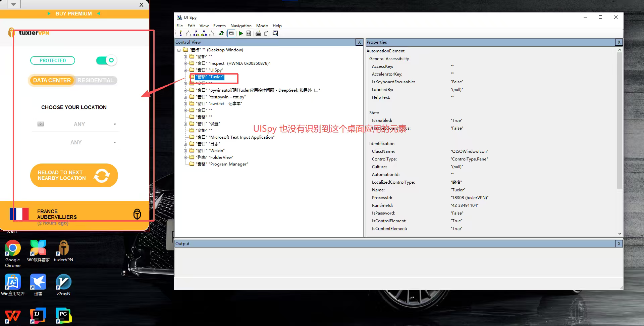
Task: Open the View menu
Action: (x=204, y=26)
